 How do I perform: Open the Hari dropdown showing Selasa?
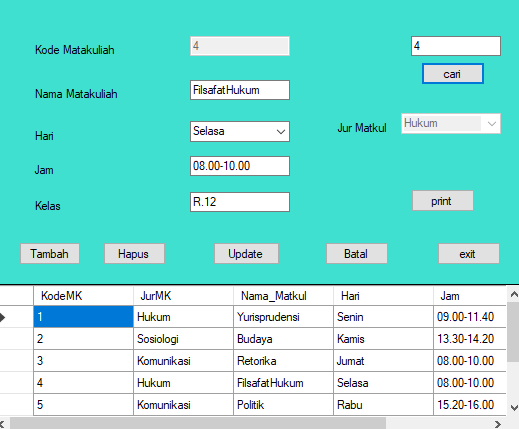(240, 131)
